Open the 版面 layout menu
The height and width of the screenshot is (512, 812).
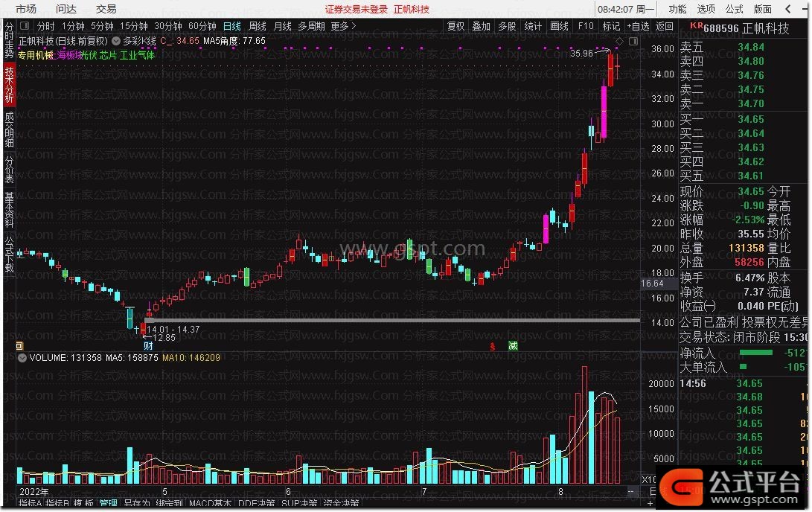pyautogui.click(x=763, y=9)
